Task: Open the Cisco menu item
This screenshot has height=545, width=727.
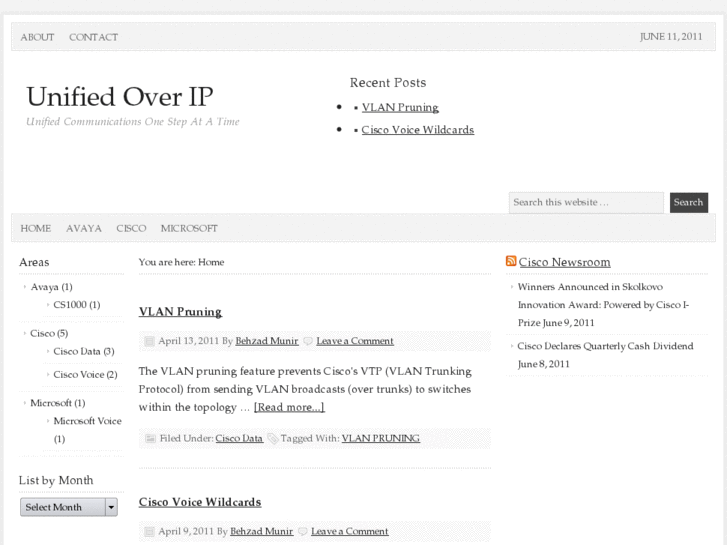Action: point(131,228)
